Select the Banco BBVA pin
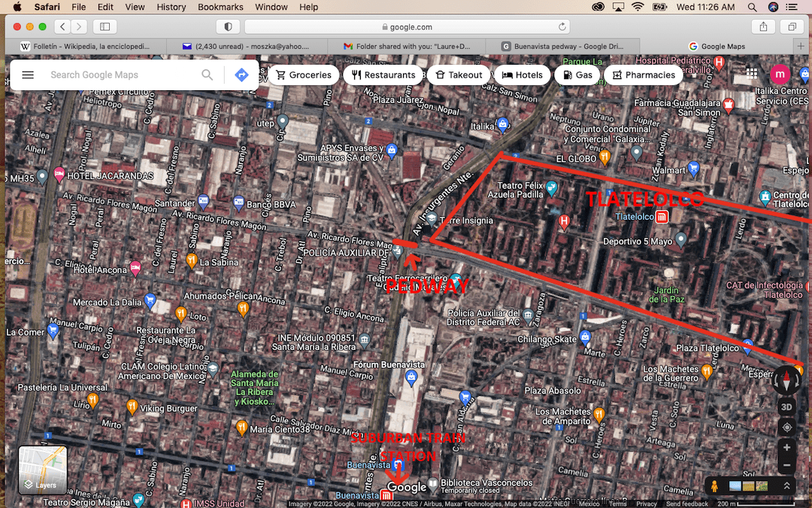 pyautogui.click(x=238, y=203)
